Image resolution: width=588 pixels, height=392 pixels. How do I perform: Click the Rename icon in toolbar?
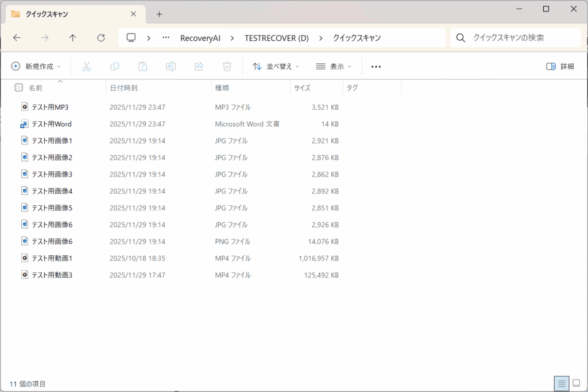pyautogui.click(x=171, y=67)
